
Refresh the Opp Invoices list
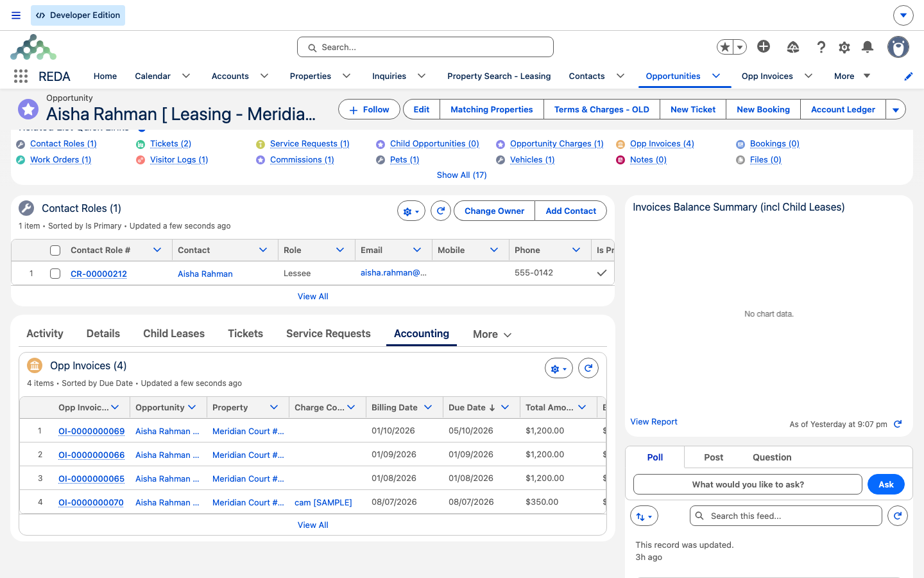click(588, 368)
